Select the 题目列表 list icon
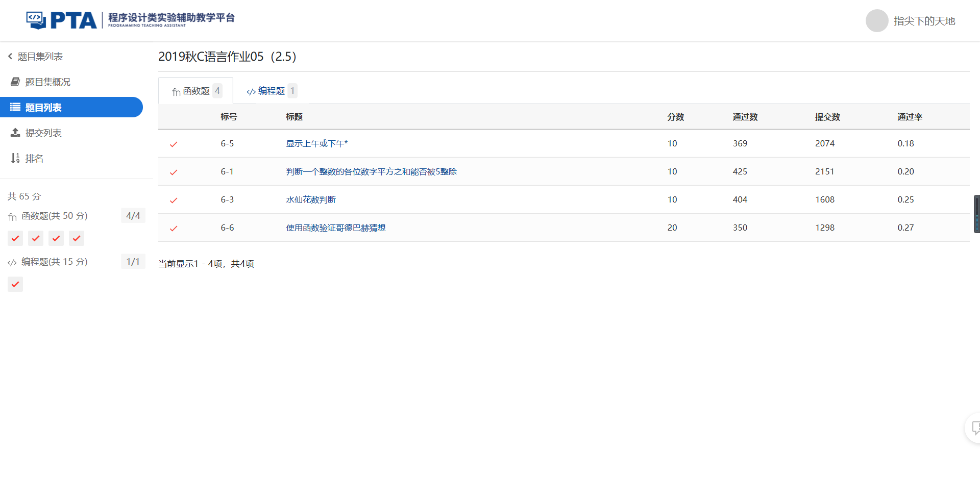The image size is (980, 479). (x=15, y=107)
